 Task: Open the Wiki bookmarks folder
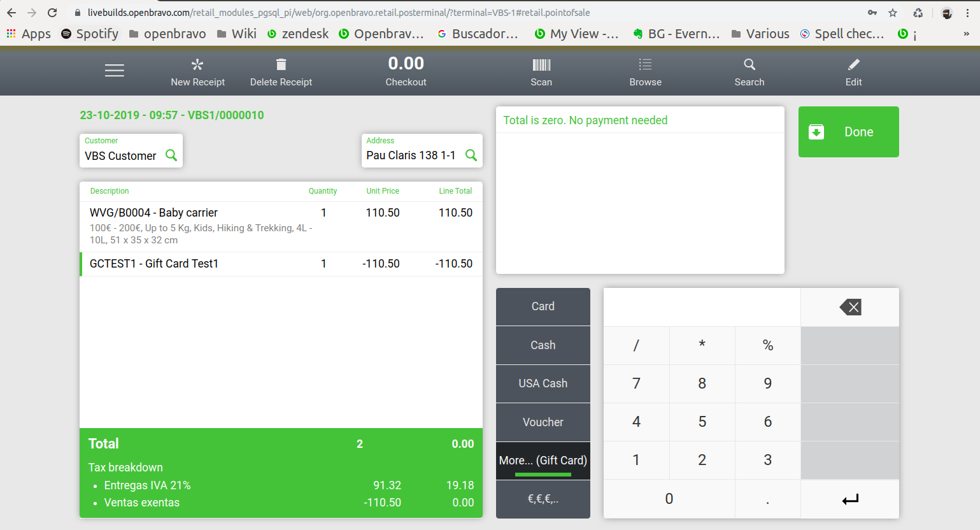(237, 34)
